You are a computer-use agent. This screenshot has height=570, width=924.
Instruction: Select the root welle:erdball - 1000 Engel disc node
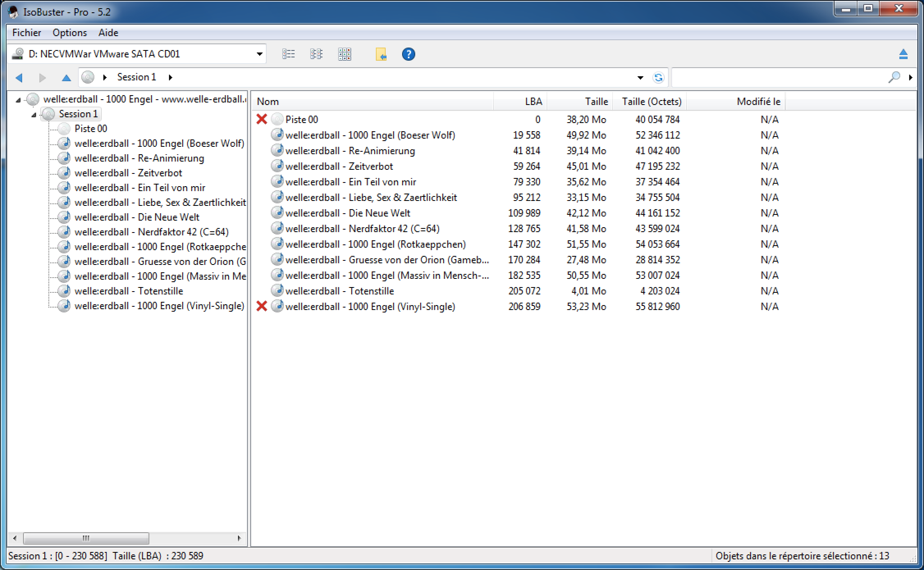tap(145, 99)
